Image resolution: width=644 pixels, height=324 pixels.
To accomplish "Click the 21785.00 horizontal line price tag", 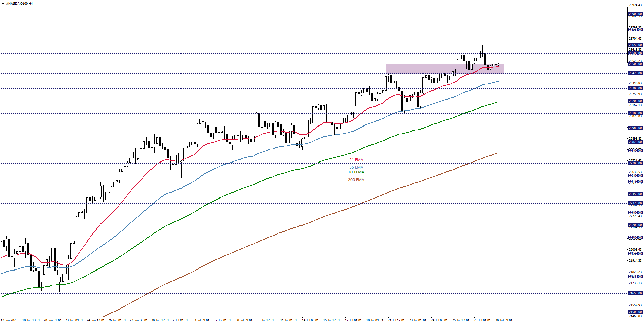I will [635, 277].
